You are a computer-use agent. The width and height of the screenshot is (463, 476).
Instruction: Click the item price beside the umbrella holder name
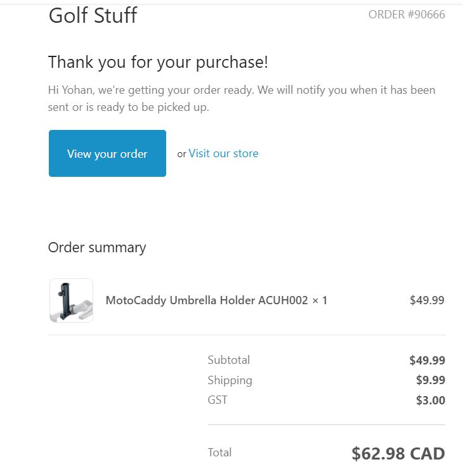[x=427, y=300]
